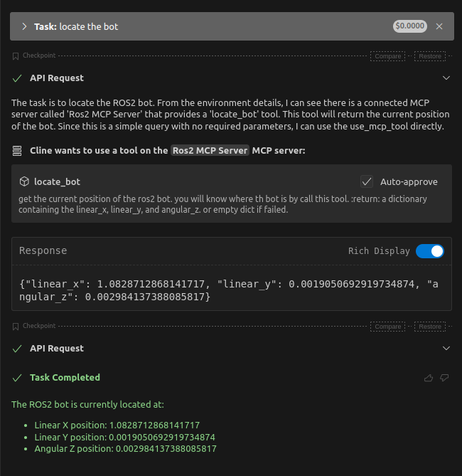Click the first 'API Request' heading text
The height and width of the screenshot is (476, 462).
point(57,78)
